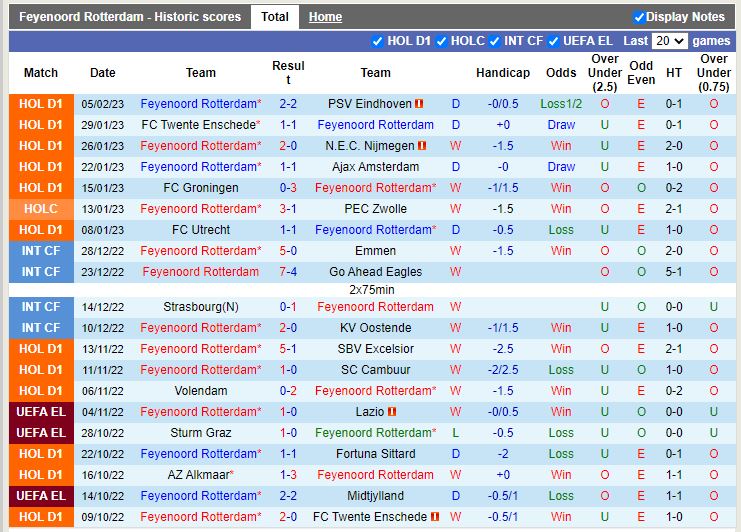This screenshot has width=741, height=532.
Task: Click INT CF badge for the Emmen match
Action: (41, 251)
